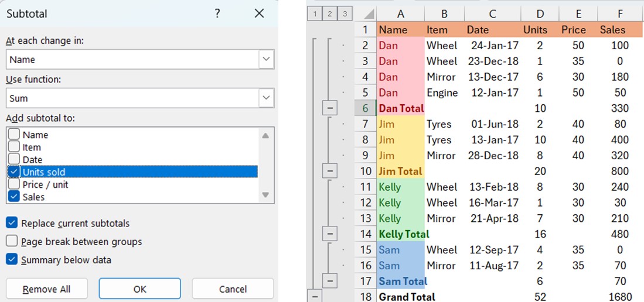Open the At each change in dropdown
The image size is (644, 302).
point(267,59)
